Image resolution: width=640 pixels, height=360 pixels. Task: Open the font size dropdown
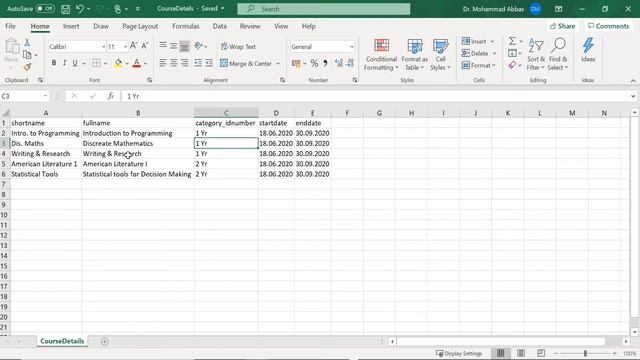[125, 47]
